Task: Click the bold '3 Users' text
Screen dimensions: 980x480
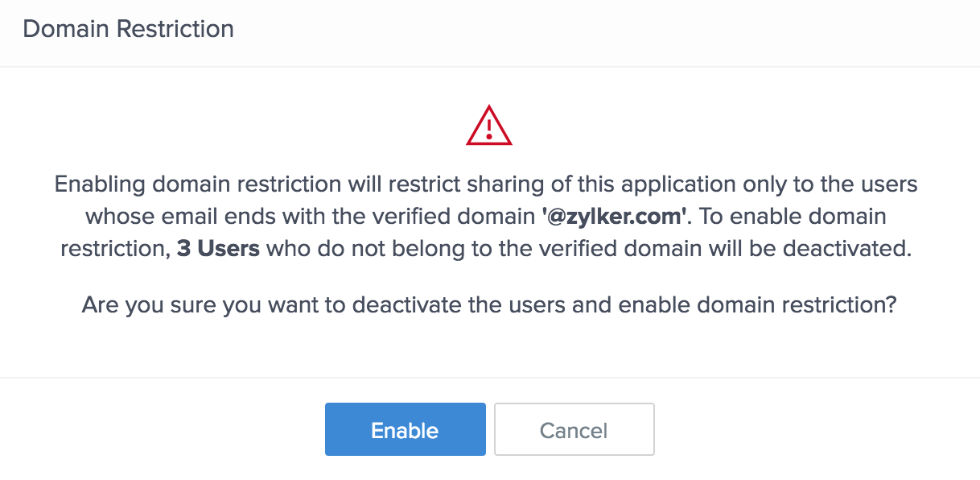Action: pos(218,249)
